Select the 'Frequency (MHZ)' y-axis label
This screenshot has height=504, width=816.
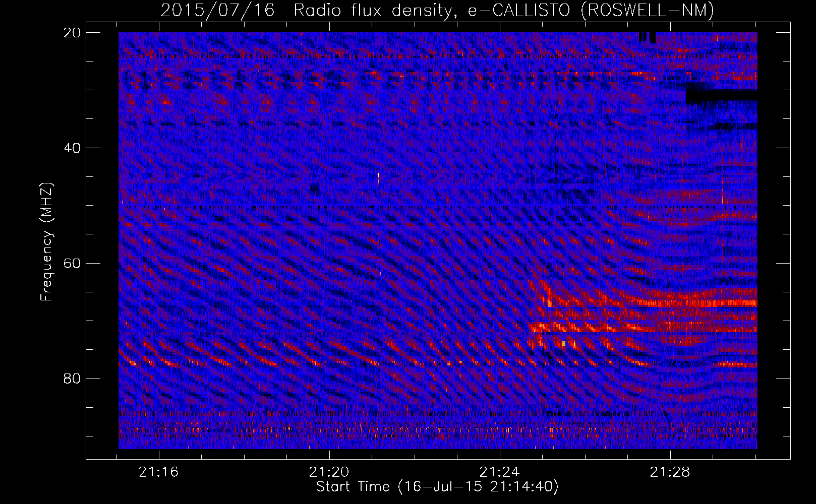46,242
